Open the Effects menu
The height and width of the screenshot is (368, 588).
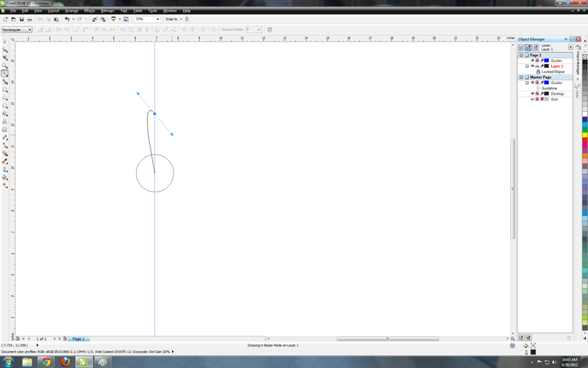tap(90, 11)
